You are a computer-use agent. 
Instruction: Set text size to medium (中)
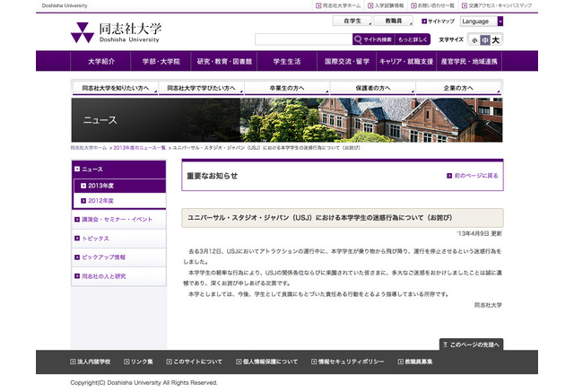click(x=485, y=40)
